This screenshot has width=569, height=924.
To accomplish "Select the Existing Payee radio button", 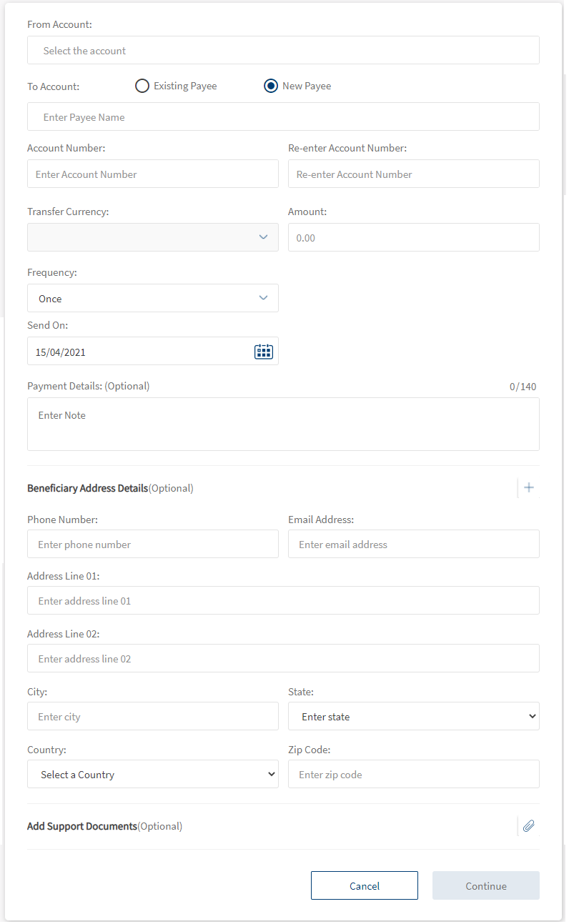I will 142,86.
